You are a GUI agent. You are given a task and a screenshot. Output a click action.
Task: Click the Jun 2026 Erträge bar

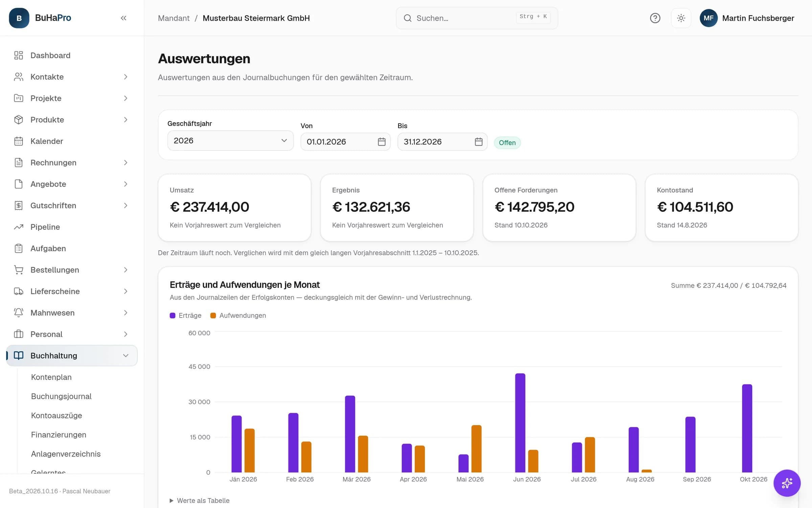point(520,423)
